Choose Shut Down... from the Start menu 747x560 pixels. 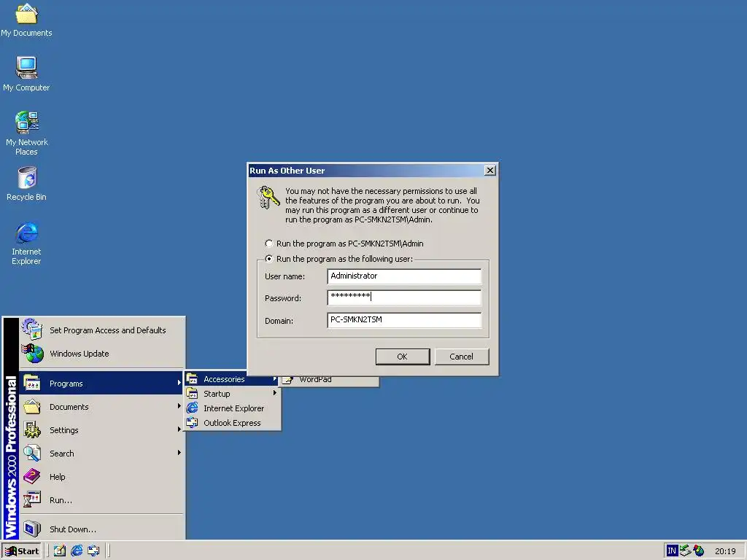pyautogui.click(x=101, y=529)
